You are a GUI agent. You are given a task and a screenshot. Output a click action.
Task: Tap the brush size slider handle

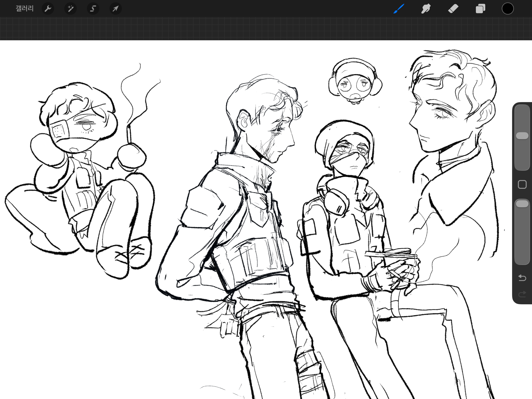[x=522, y=136]
